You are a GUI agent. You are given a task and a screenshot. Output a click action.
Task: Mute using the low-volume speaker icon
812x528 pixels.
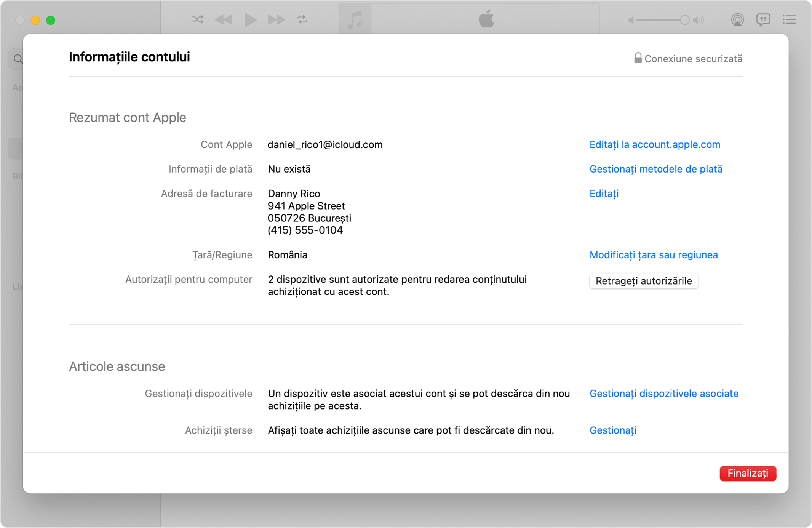[x=631, y=20]
